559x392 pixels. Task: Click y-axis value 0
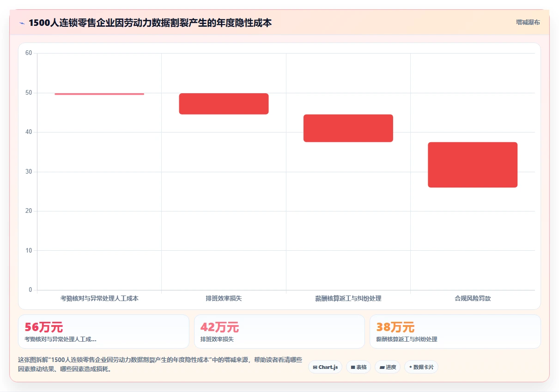[30, 290]
